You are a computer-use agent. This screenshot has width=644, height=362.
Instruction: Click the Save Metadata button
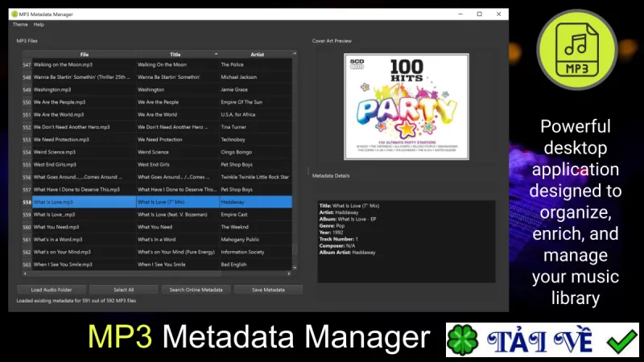(x=268, y=290)
